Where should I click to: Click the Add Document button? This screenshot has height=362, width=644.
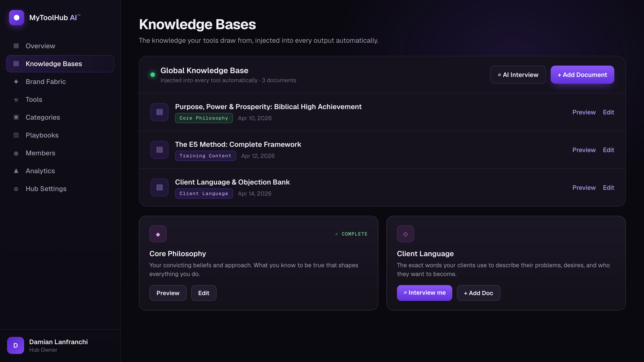582,75
